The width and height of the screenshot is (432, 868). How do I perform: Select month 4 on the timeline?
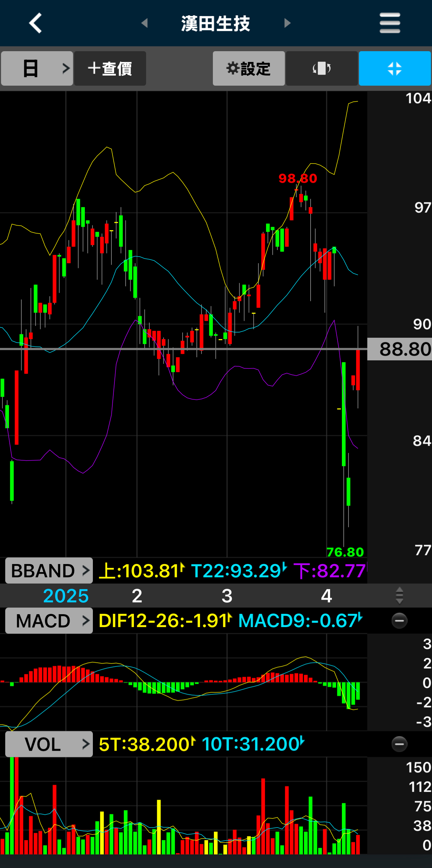click(327, 596)
